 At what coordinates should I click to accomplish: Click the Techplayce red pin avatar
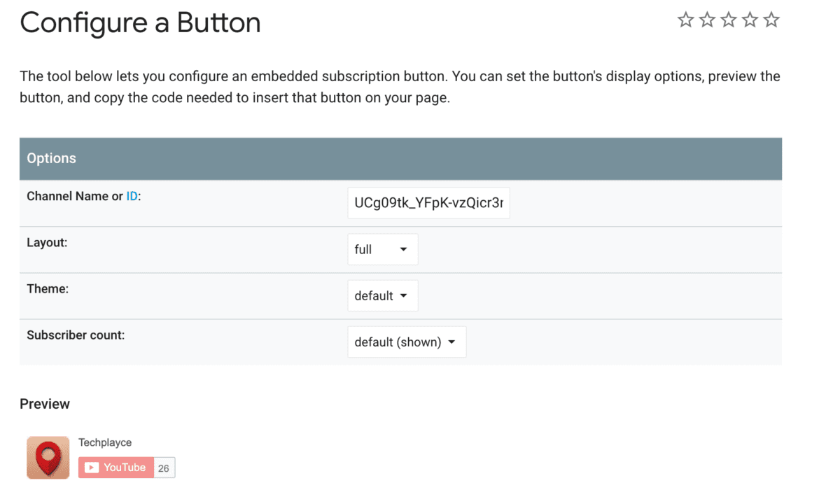pos(48,458)
